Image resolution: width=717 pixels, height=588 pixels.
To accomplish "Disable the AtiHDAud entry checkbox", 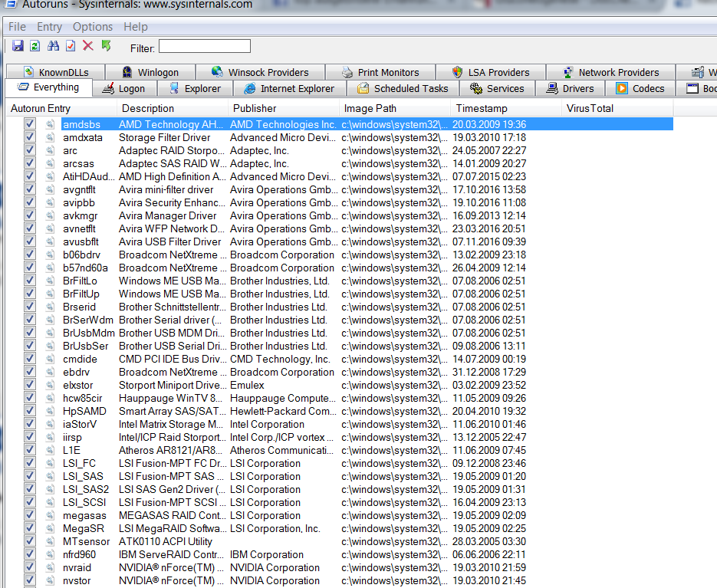I will pos(30,176).
